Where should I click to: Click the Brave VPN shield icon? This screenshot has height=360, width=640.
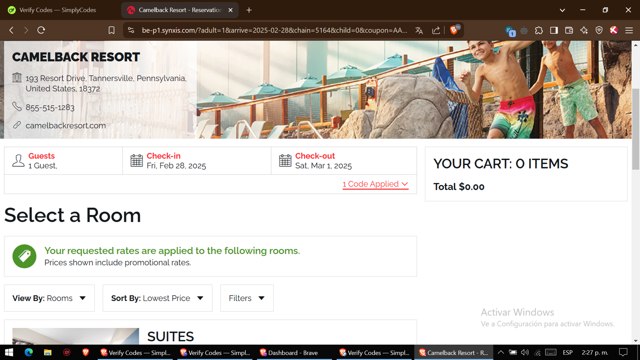click(x=599, y=30)
